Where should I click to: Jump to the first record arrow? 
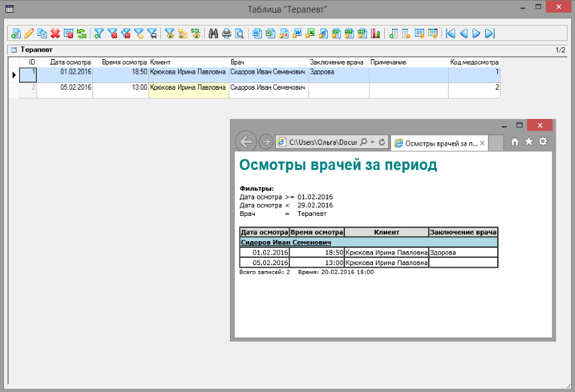coord(451,33)
